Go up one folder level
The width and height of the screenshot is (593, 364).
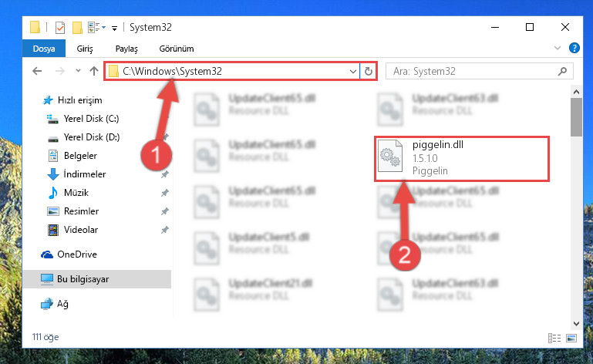(94, 71)
